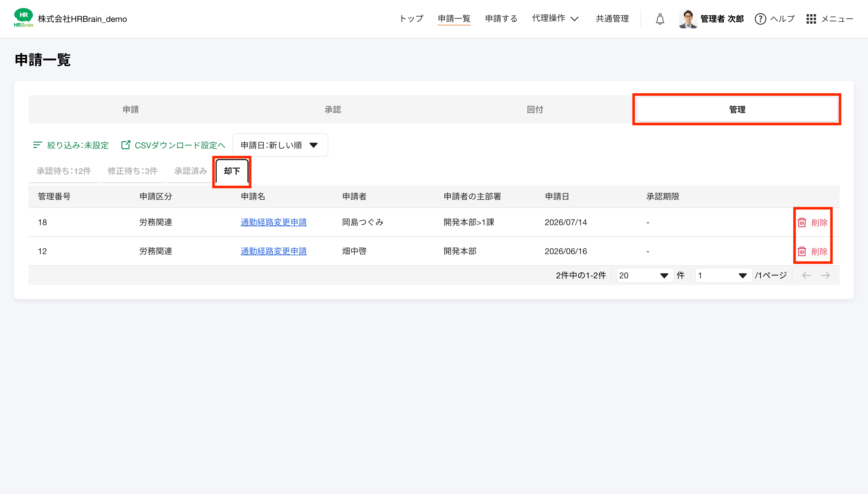Show the 承認済み status tab

coord(190,171)
